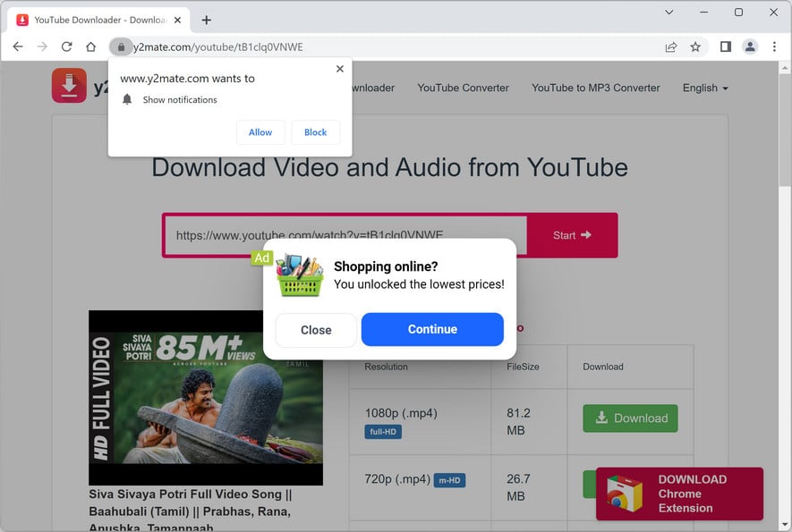Screen dimensions: 792x532
Task: Open the user profile icon
Action: [750, 46]
